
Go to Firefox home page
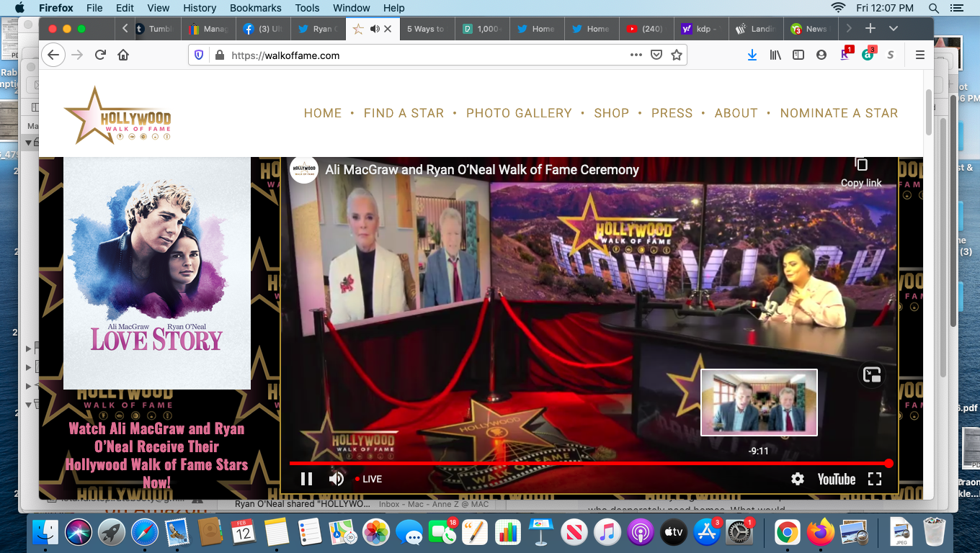click(x=123, y=55)
